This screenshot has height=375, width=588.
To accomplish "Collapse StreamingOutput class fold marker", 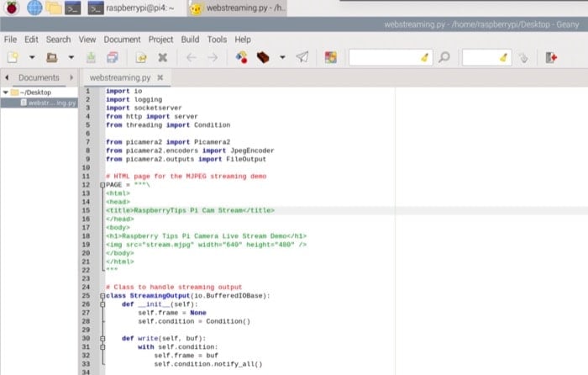I will point(102,296).
